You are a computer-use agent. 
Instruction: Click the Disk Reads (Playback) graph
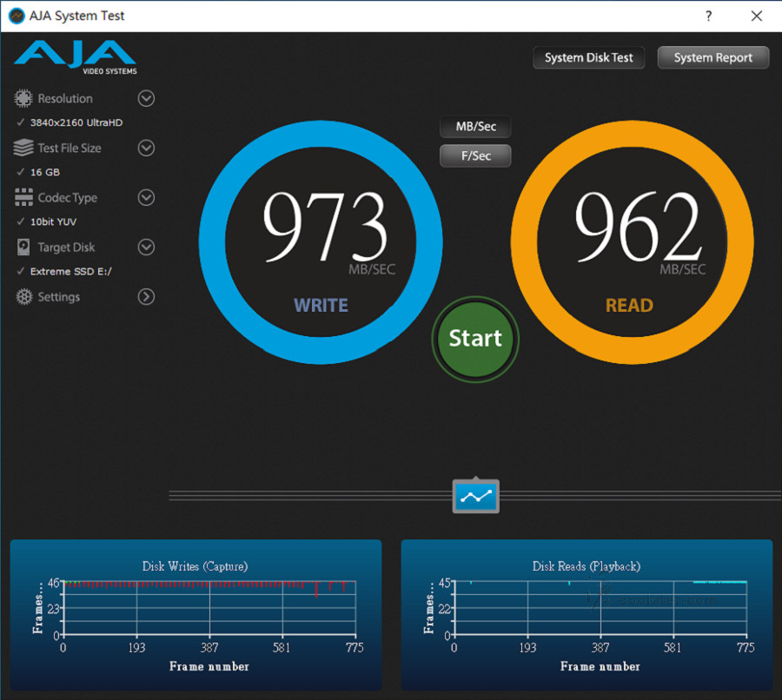tap(586, 615)
